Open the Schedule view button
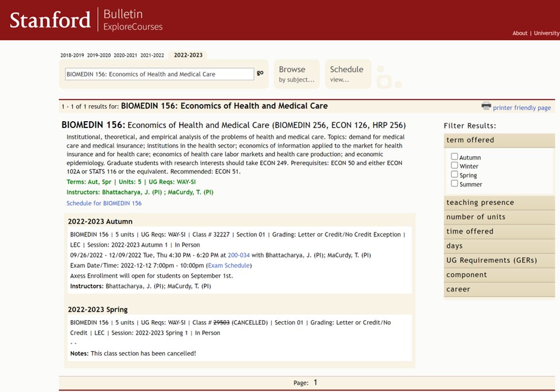560x392 pixels. (x=348, y=74)
